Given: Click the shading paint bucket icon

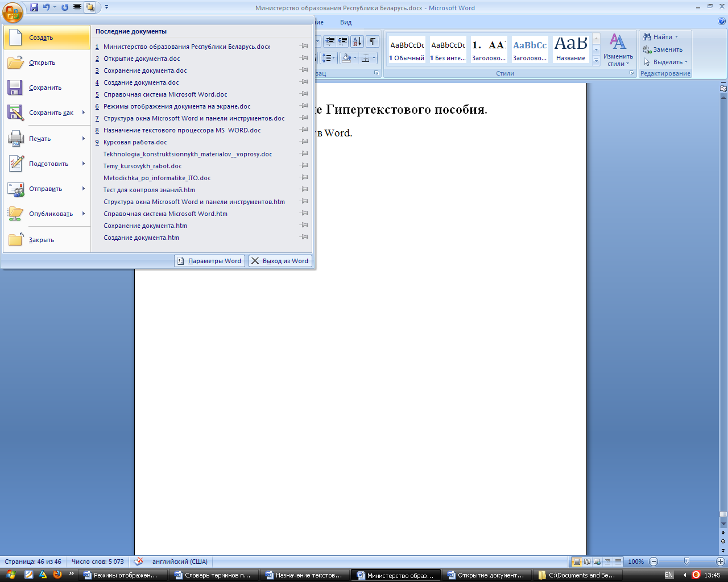Looking at the screenshot, I should pos(347,58).
